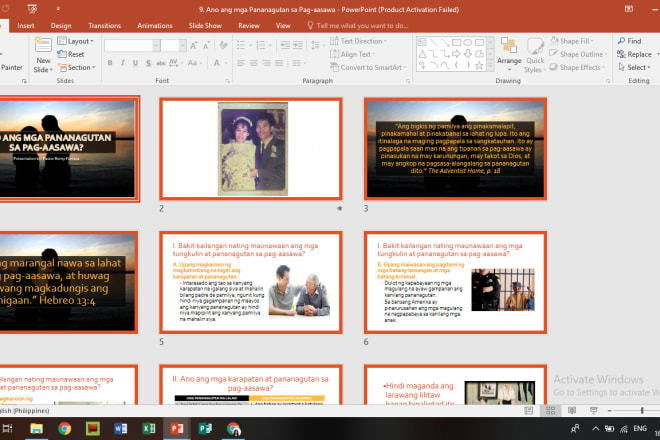Open File Explorer from the taskbar
Image resolution: width=660 pixels, height=440 pixels.
coord(36,429)
